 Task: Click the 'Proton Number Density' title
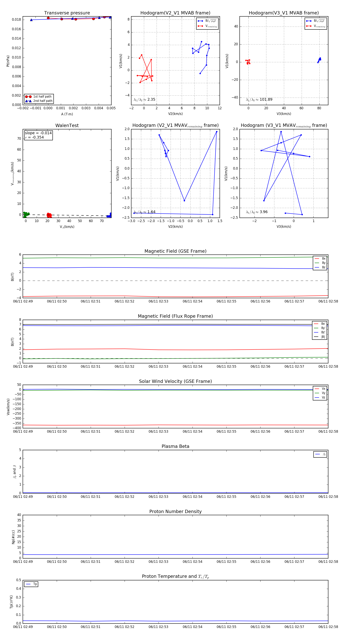click(x=175, y=511)
